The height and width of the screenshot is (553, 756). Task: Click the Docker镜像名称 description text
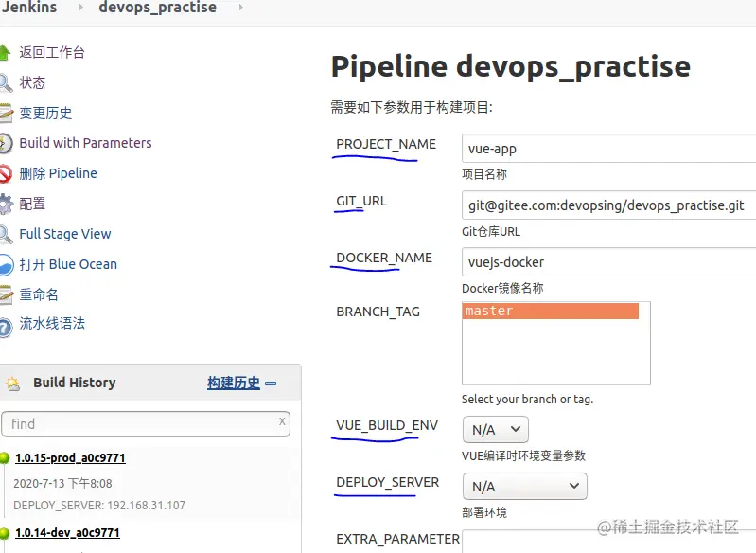pos(502,288)
